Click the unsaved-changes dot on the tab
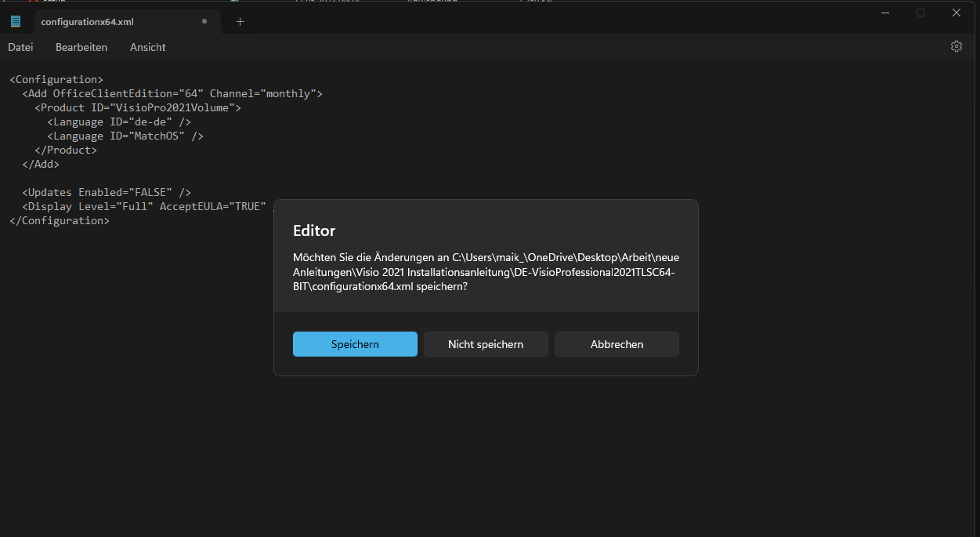980x537 pixels. [x=204, y=21]
